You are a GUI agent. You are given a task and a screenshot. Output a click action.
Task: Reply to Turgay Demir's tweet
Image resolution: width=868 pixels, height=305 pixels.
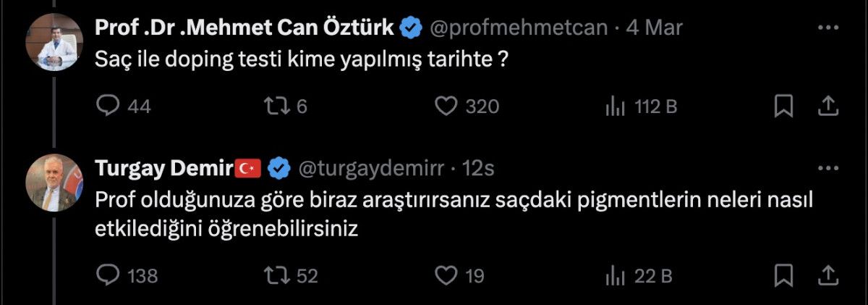[x=108, y=275]
